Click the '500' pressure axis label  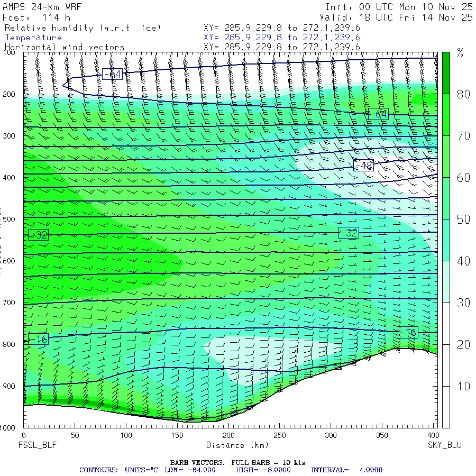coord(9,219)
